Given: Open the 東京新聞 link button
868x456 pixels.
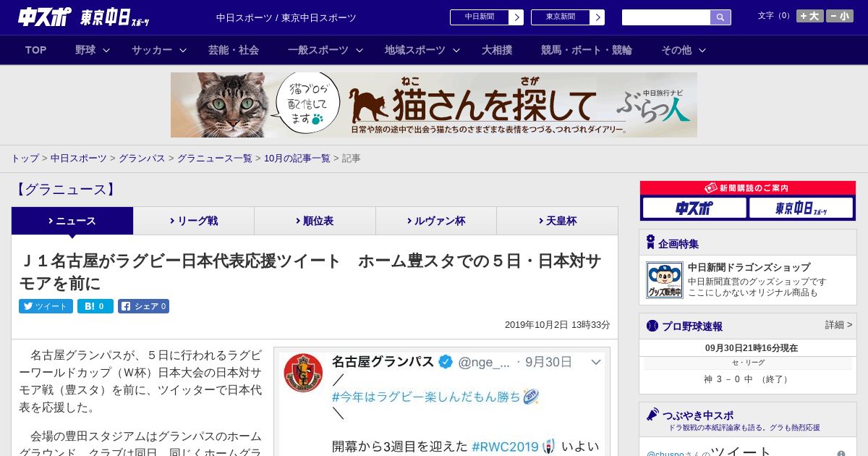Looking at the screenshot, I should 567,17.
